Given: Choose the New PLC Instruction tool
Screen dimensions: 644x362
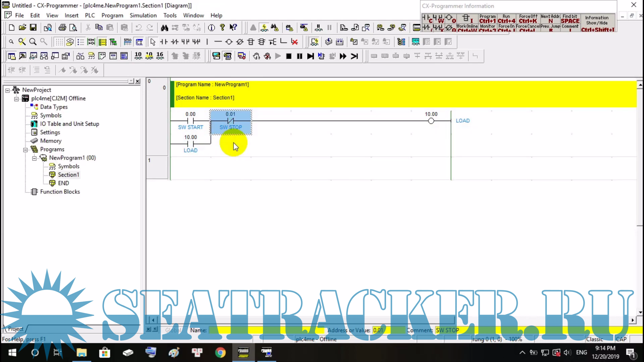Looking at the screenshot, I should [x=251, y=42].
